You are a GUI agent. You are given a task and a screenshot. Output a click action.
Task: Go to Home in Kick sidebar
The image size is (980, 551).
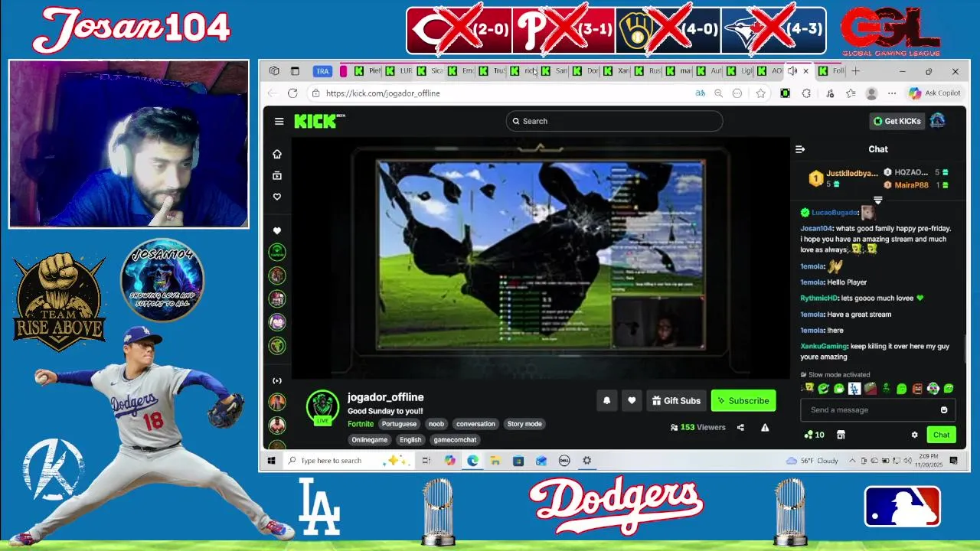click(x=277, y=154)
